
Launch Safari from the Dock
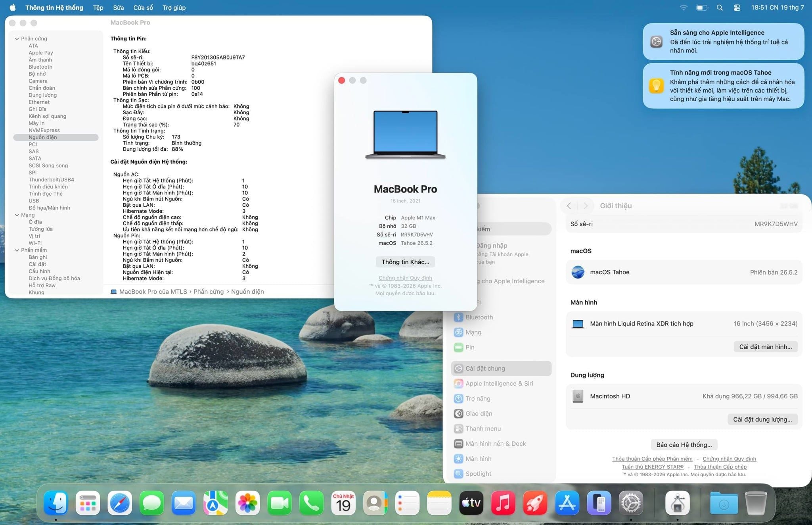coord(120,503)
